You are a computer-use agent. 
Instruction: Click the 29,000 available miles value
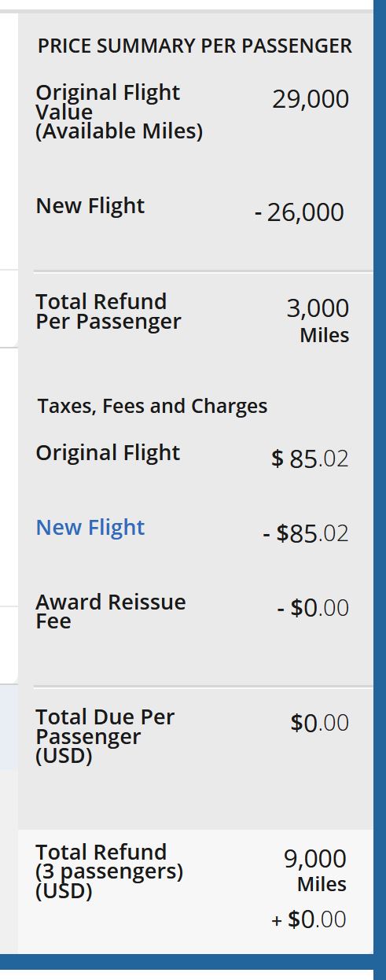tap(311, 99)
